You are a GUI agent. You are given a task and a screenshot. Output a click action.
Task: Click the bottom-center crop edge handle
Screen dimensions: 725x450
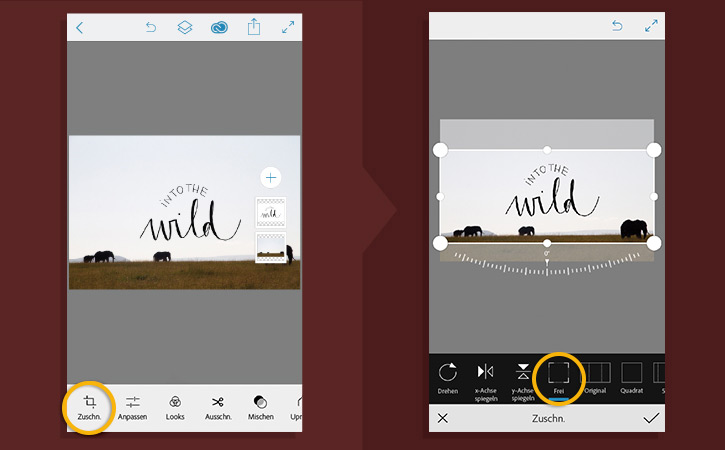[x=547, y=243]
